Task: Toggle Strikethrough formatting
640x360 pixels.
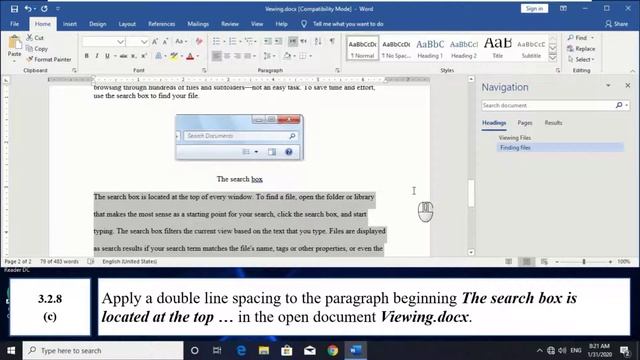Action: pyautogui.click(x=123, y=56)
